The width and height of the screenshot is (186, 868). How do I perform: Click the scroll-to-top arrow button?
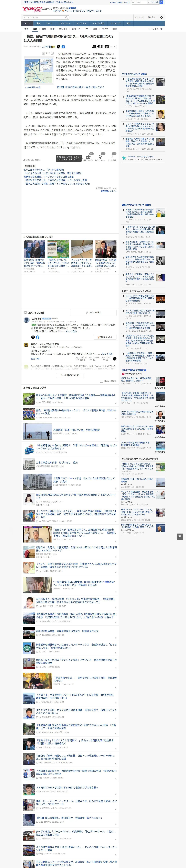click(x=180, y=536)
